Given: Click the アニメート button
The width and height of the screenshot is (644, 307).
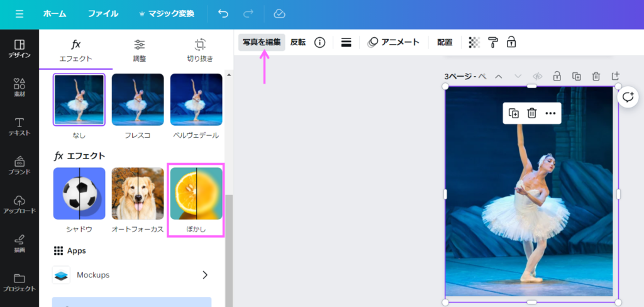Looking at the screenshot, I should click(x=394, y=42).
